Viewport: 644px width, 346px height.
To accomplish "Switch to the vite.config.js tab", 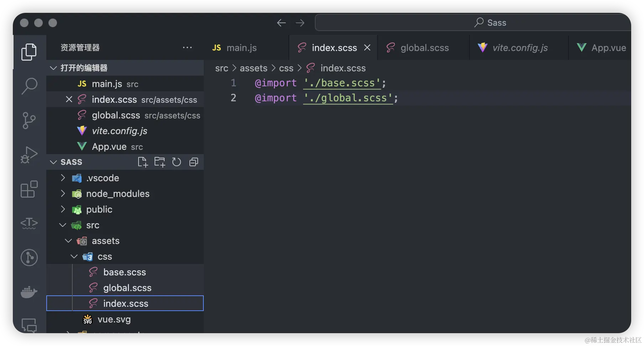I will (520, 48).
